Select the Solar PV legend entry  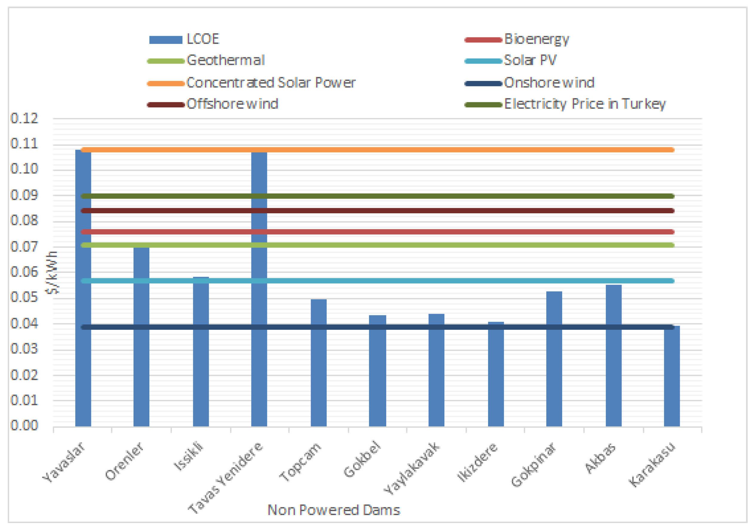pos(530,61)
